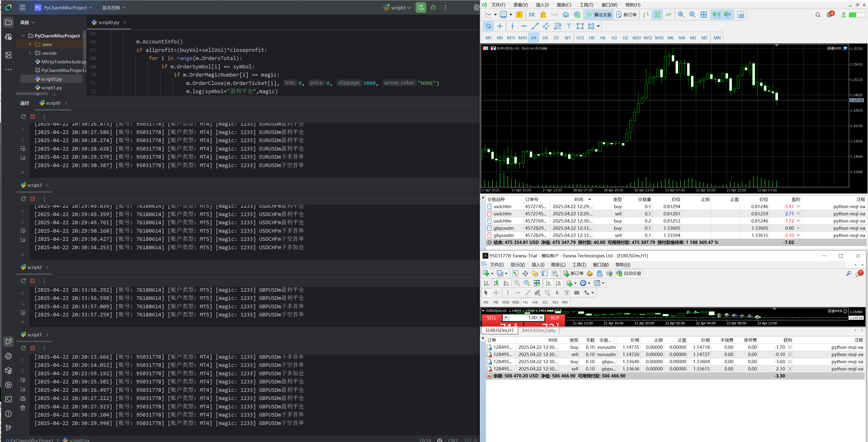Screen dimensions: 868x442
Task: Select the MT5 text label tool
Action: tap(569, 26)
